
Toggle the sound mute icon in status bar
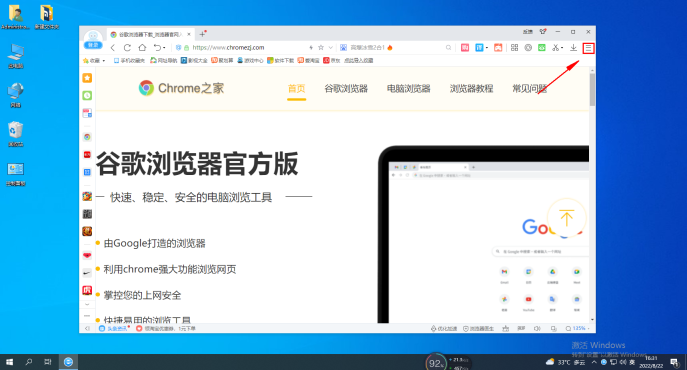[x=537, y=328]
